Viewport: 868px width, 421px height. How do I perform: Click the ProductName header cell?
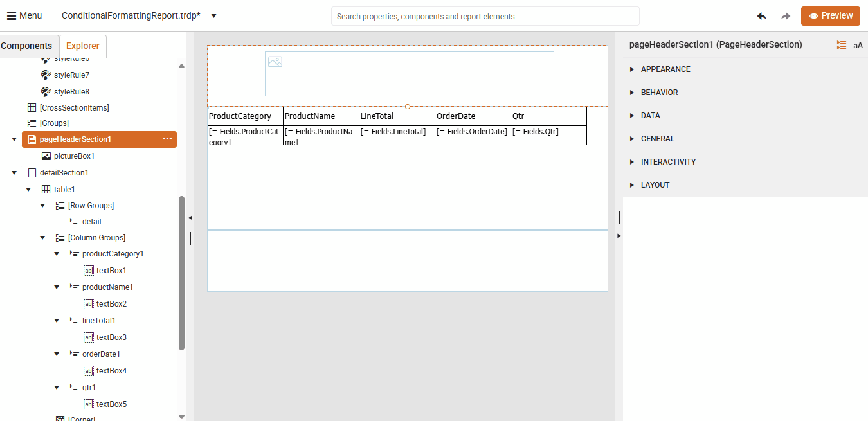pyautogui.click(x=321, y=116)
